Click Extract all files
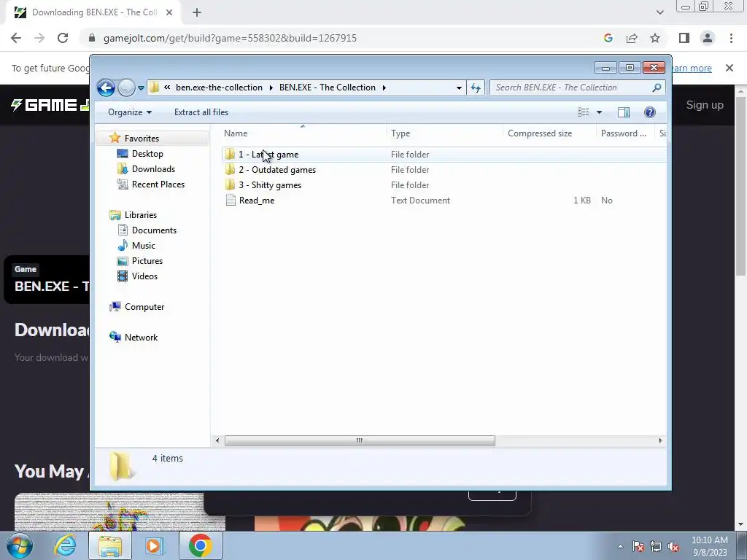Image resolution: width=747 pixels, height=560 pixels. pos(201,112)
